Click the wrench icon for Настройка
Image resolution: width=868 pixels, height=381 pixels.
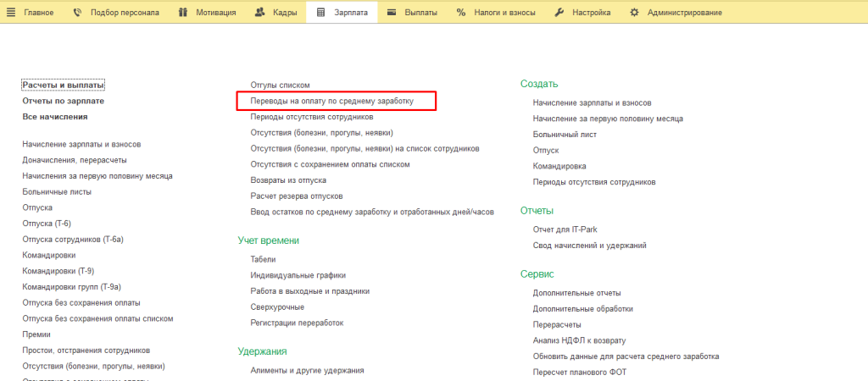tap(559, 13)
